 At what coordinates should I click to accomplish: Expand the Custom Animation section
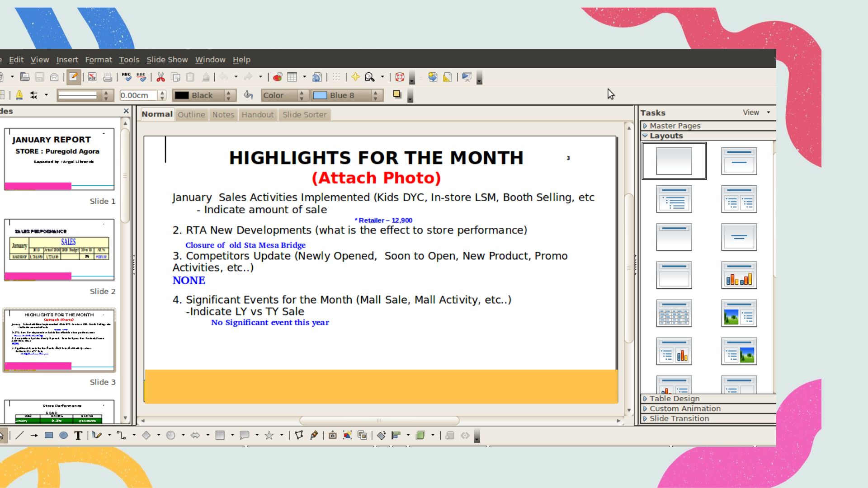[x=684, y=408]
